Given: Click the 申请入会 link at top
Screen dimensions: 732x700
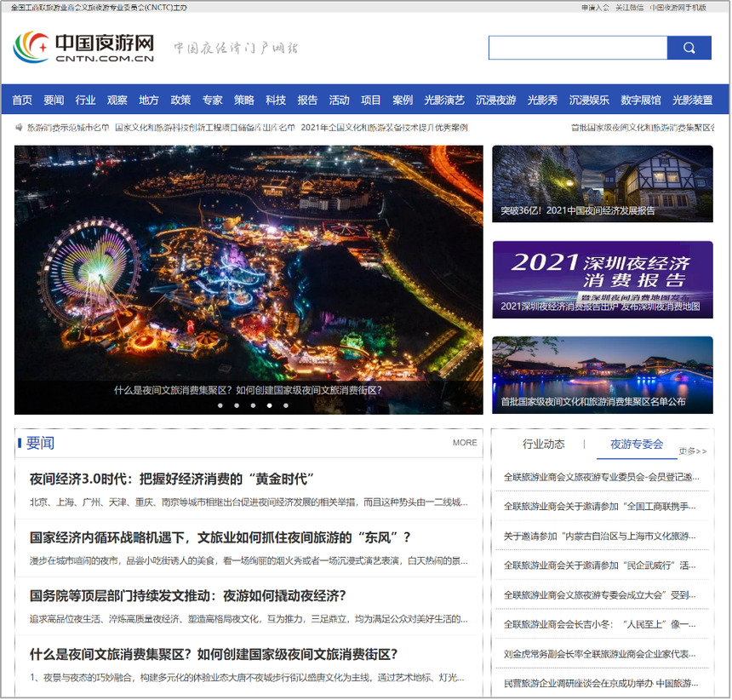Looking at the screenshot, I should (595, 8).
